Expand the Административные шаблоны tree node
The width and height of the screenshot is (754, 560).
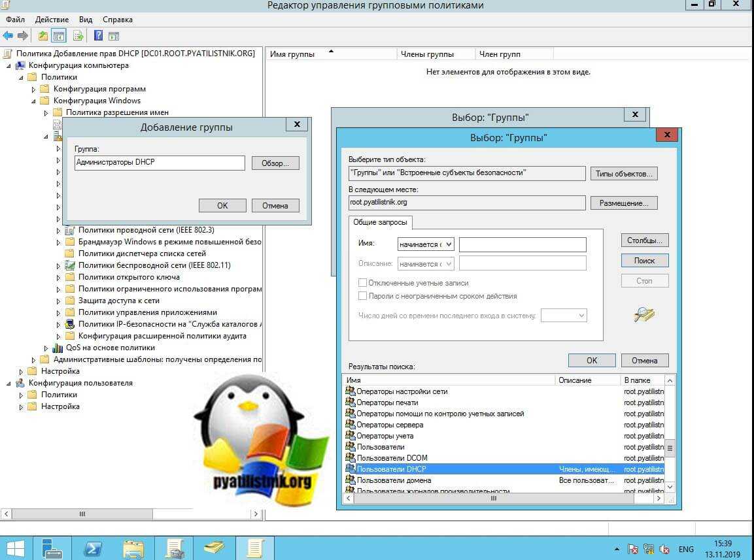coord(34,359)
